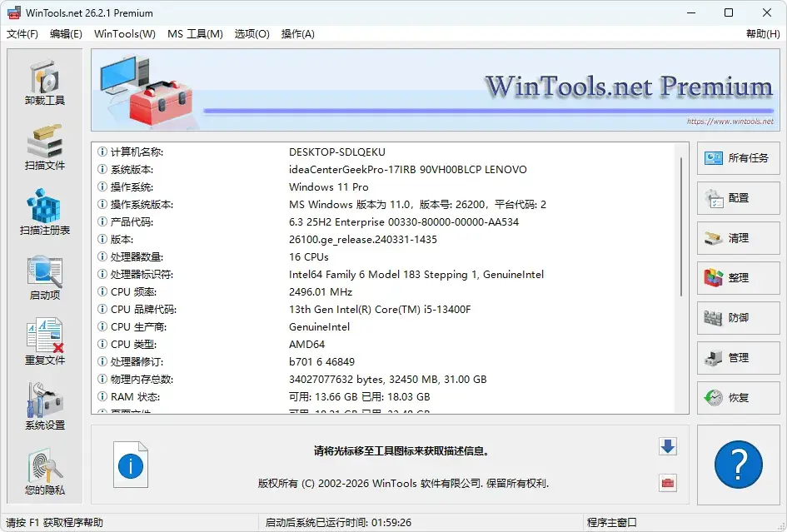The width and height of the screenshot is (787, 532).
Task: Click the large blue question mark help icon
Action: click(739, 465)
